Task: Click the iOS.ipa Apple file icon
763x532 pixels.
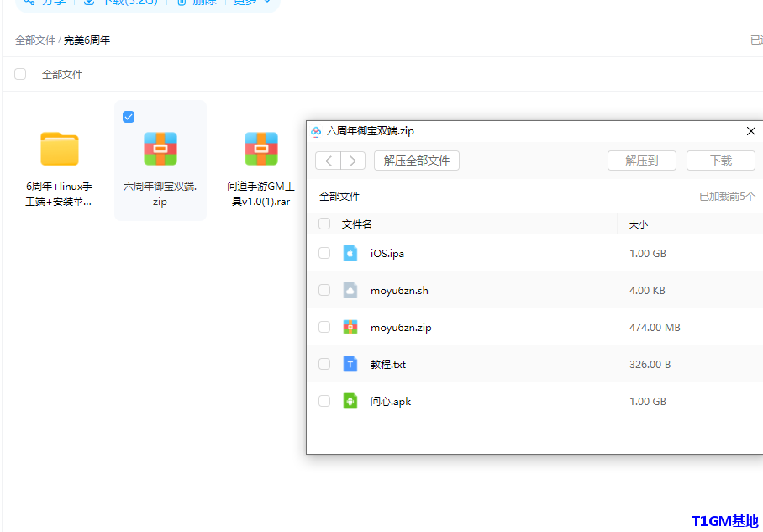Action: [350, 253]
